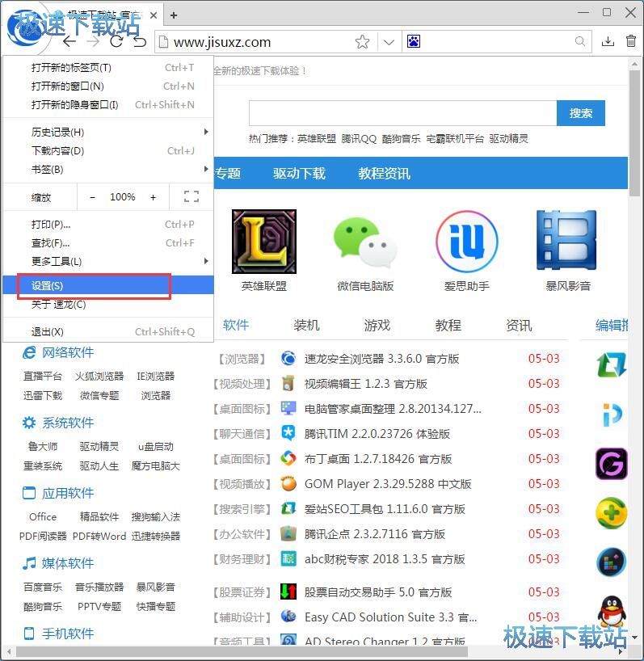Click the purple G app icon
Image resolution: width=644 pixels, height=661 pixels.
(x=612, y=464)
